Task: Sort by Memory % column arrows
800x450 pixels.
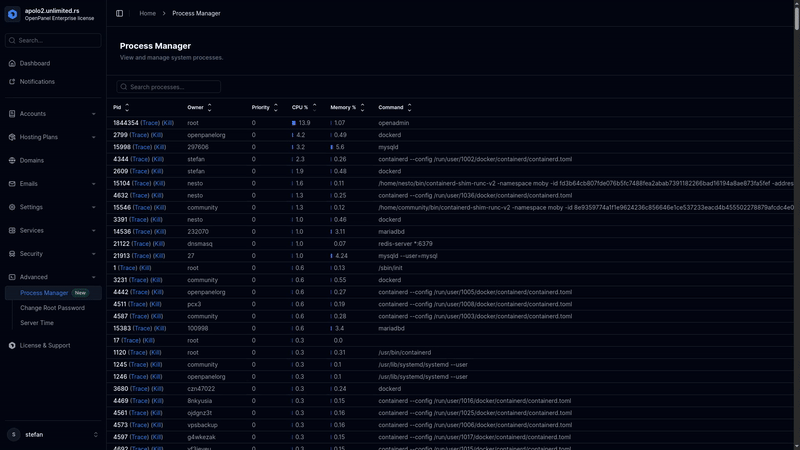Action: pos(363,107)
